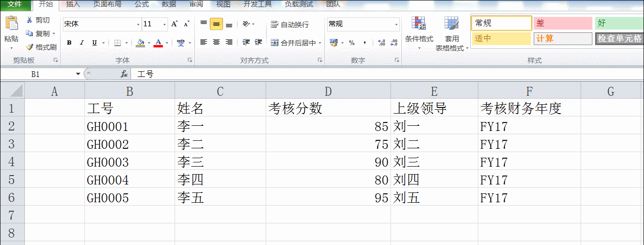The image size is (644, 245).
Task: Open the font name dropdown (宋体)
Action: [138, 24]
